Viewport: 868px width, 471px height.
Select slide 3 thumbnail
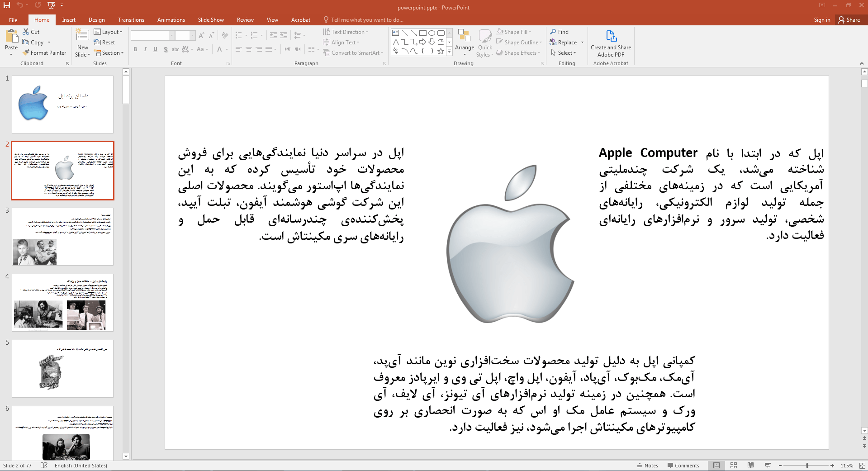(62, 237)
